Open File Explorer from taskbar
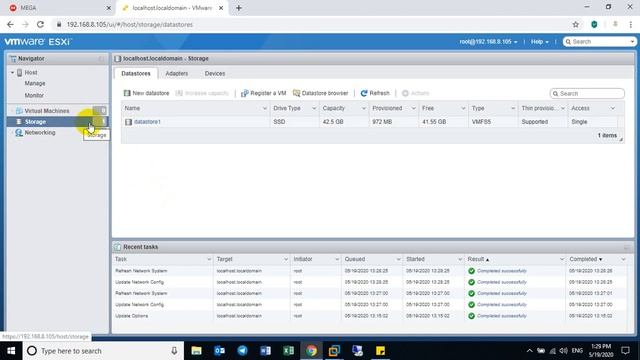Image resolution: width=640 pixels, height=360 pixels. coord(196,351)
